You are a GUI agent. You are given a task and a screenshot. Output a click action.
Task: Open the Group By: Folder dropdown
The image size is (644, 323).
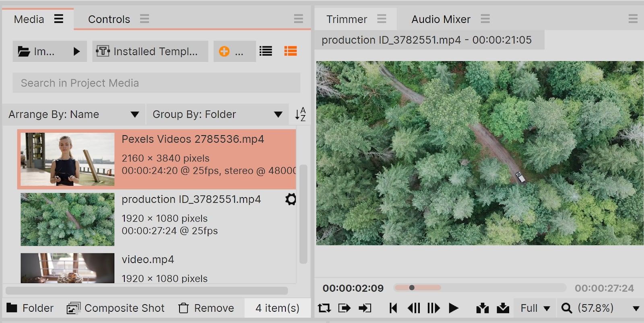tap(218, 114)
